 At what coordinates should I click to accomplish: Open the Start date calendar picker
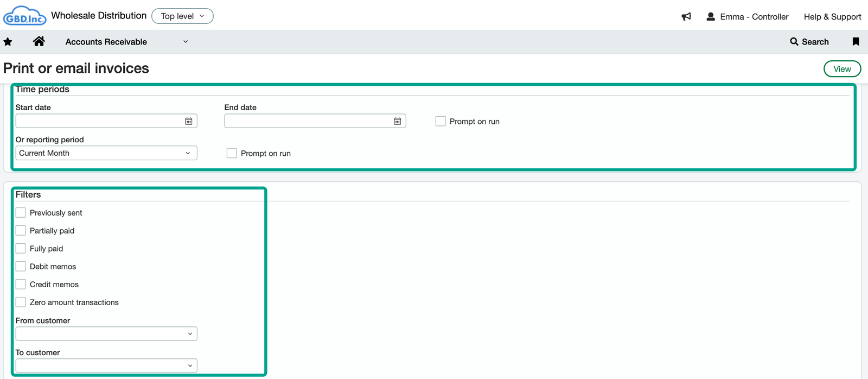pyautogui.click(x=188, y=121)
